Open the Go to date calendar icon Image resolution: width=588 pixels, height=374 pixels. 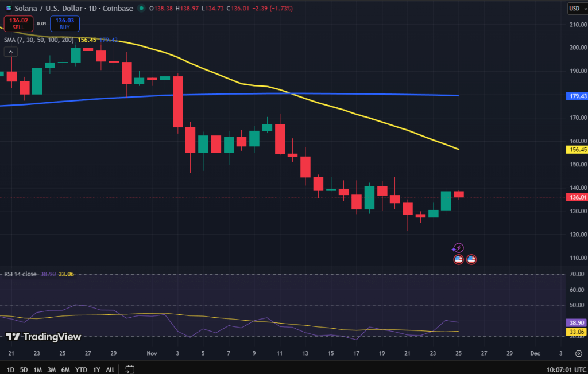coord(130,369)
